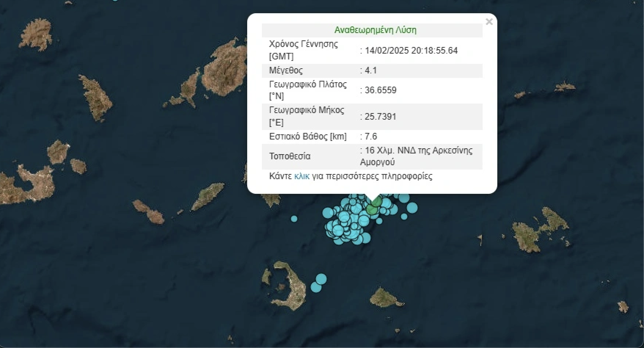Image resolution: width=644 pixels, height=348 pixels.
Task: Select the lower earthquake marker east of Santorini
Action: tap(316, 287)
